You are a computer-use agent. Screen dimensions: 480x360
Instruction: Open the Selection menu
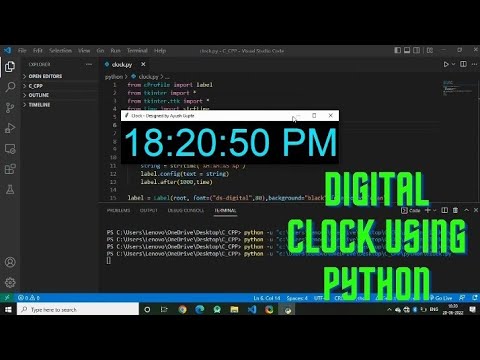tap(60, 51)
